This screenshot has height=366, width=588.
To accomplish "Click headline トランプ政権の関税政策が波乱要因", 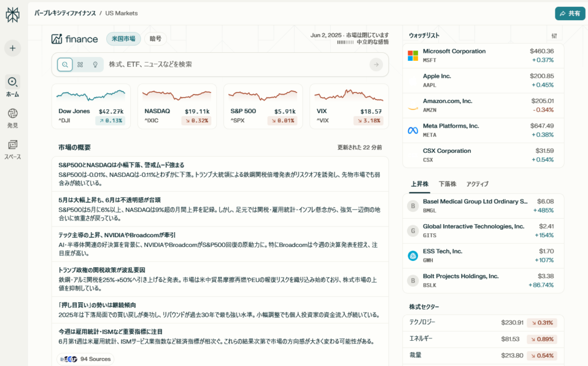I will tap(102, 270).
